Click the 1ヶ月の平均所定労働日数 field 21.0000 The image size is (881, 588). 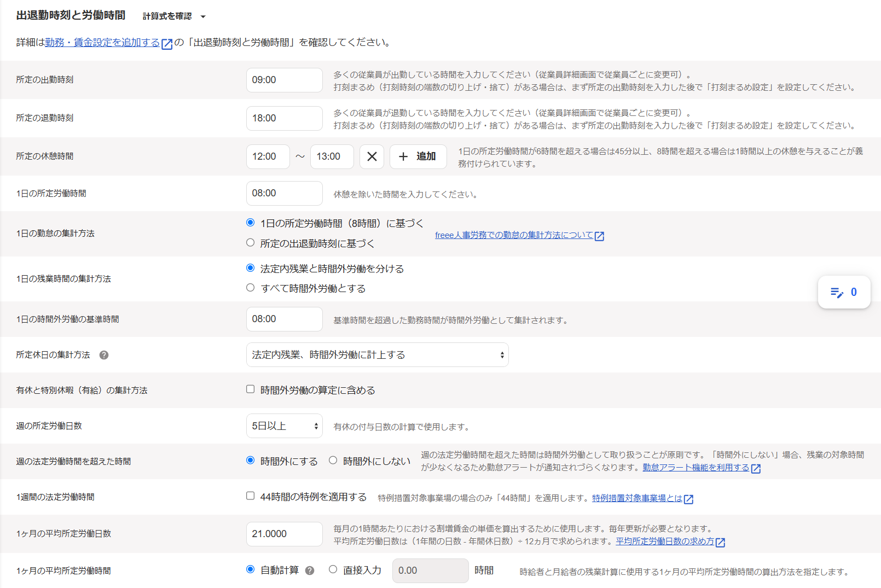point(284,534)
